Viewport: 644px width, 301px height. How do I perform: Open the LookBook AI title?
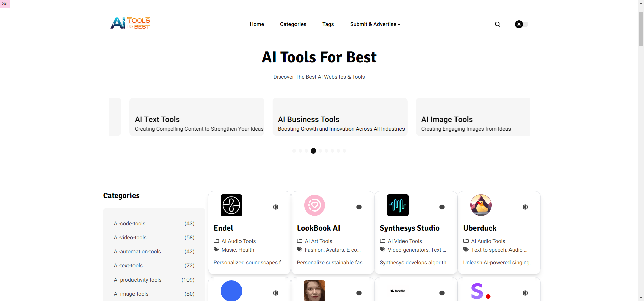coord(318,228)
